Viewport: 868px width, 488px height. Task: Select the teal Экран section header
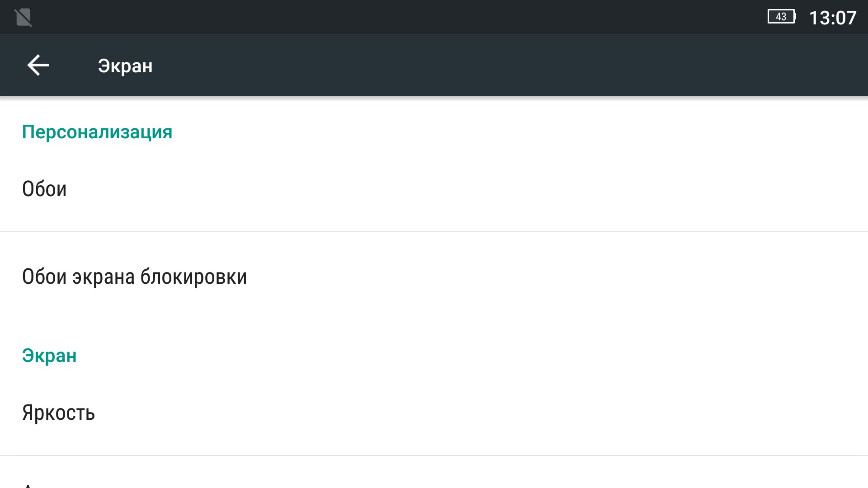[x=49, y=356]
